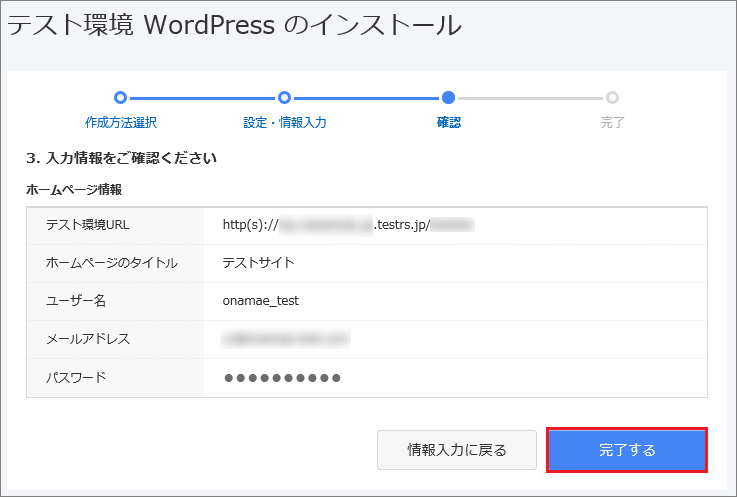737x497 pixels.
Task: Click the 確認 step label
Action: coord(449,122)
